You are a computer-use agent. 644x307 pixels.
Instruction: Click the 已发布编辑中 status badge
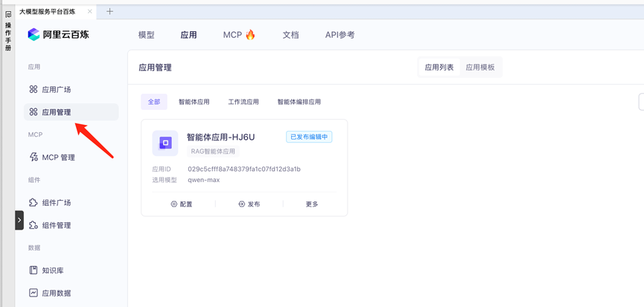(309, 137)
